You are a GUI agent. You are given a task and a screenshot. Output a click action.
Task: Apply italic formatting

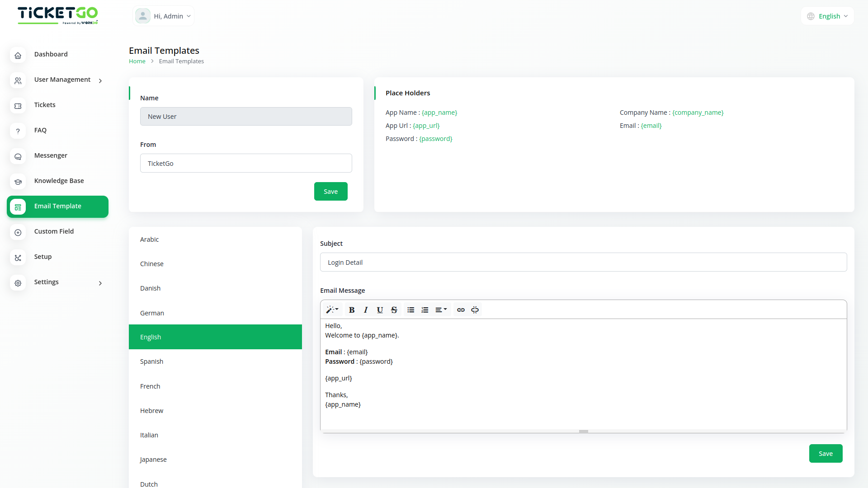pos(366,310)
